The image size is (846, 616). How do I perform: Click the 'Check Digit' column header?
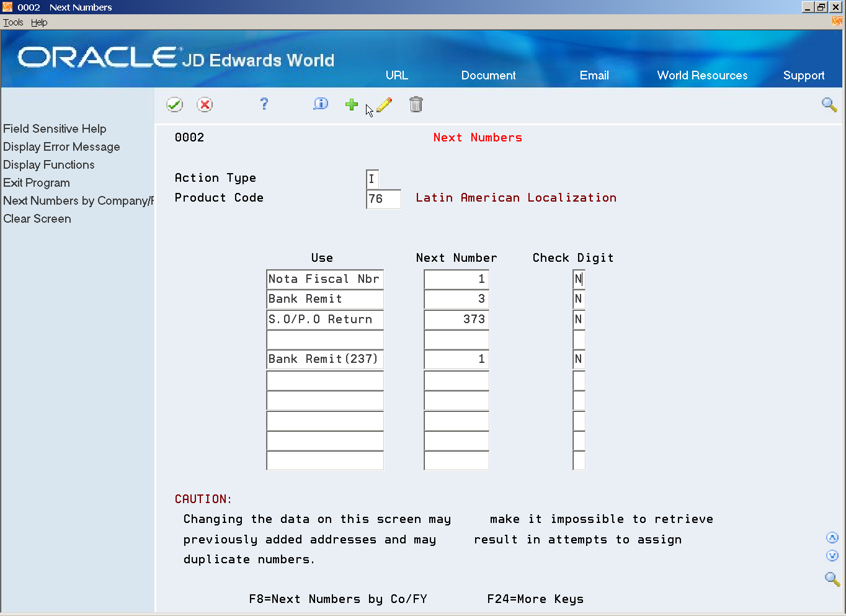point(573,258)
